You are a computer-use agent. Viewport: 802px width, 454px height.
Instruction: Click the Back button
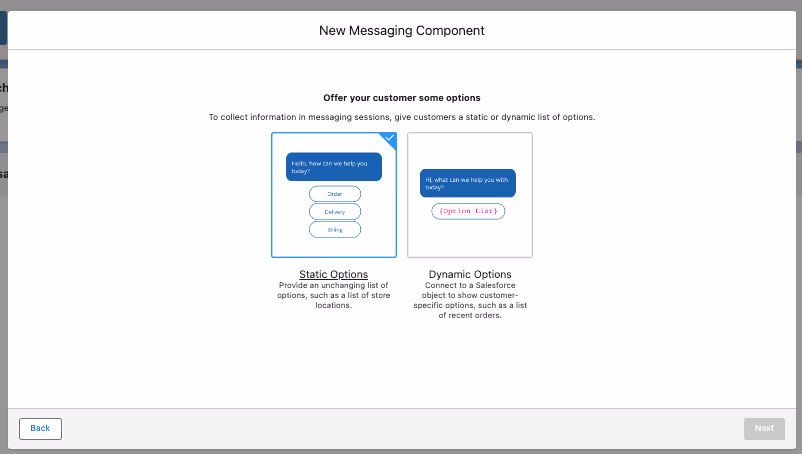pyautogui.click(x=40, y=428)
